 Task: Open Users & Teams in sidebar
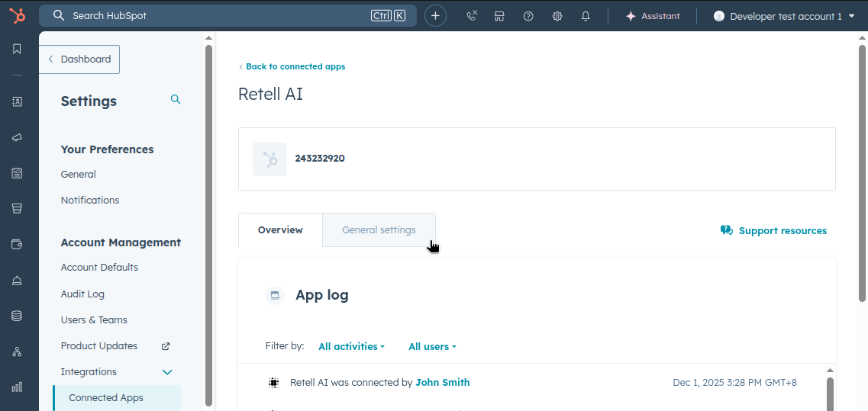[x=94, y=320]
